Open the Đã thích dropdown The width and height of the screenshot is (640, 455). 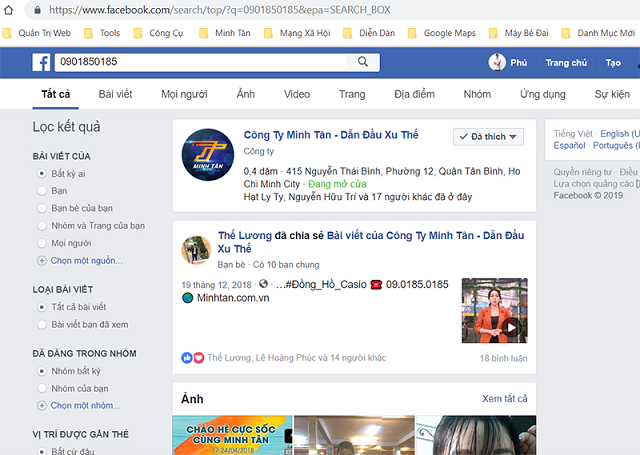click(x=488, y=137)
